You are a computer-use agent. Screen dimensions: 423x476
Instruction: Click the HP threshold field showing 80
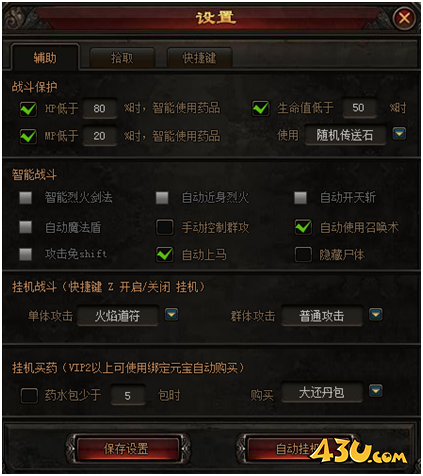click(100, 108)
